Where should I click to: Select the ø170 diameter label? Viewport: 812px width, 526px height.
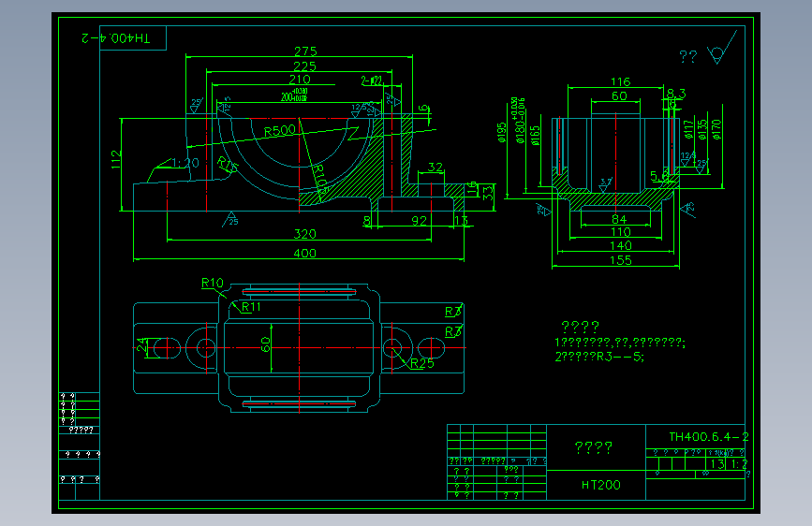pyautogui.click(x=716, y=129)
